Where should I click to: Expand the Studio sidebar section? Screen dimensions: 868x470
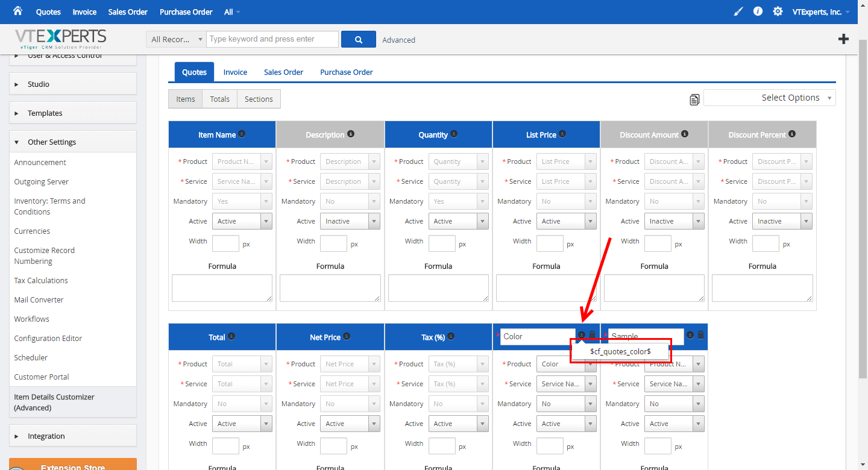pos(73,84)
